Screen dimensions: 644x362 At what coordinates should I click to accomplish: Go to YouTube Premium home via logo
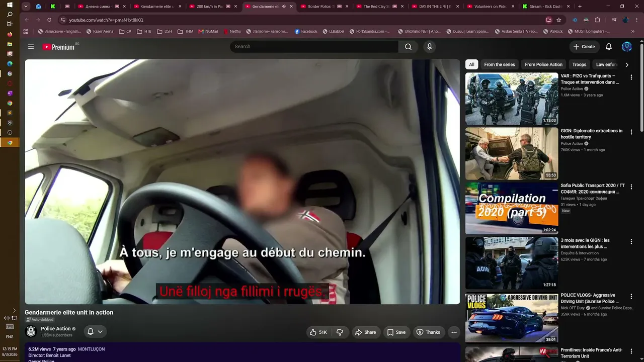(x=58, y=47)
